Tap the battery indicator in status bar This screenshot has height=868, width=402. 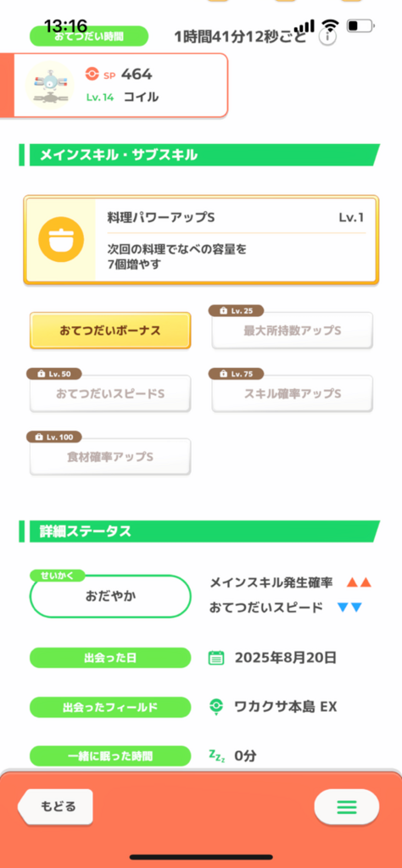(x=360, y=25)
